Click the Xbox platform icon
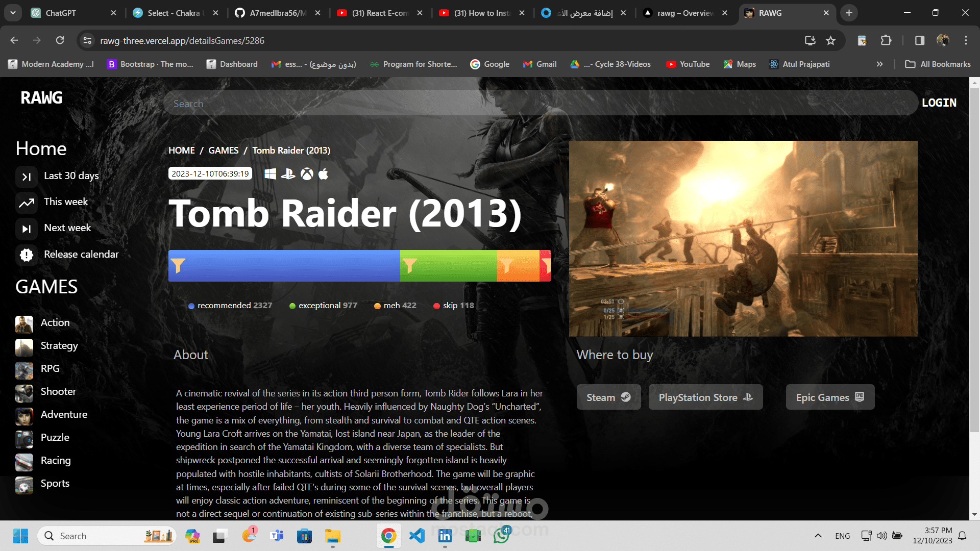The height and width of the screenshot is (551, 980). [307, 174]
